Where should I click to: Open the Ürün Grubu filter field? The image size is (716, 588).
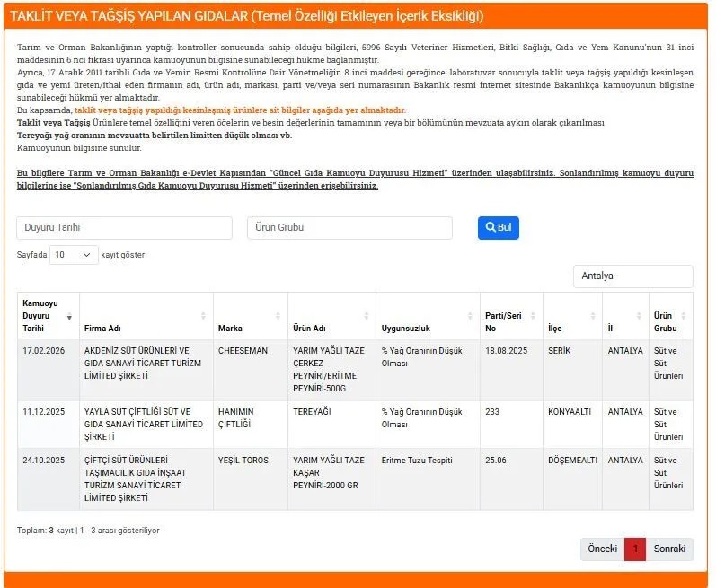pos(349,228)
